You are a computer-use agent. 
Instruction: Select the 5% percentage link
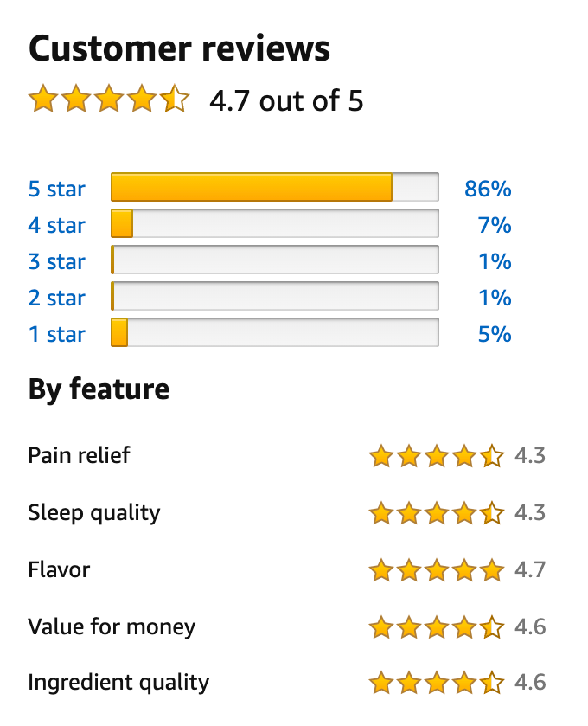495,334
